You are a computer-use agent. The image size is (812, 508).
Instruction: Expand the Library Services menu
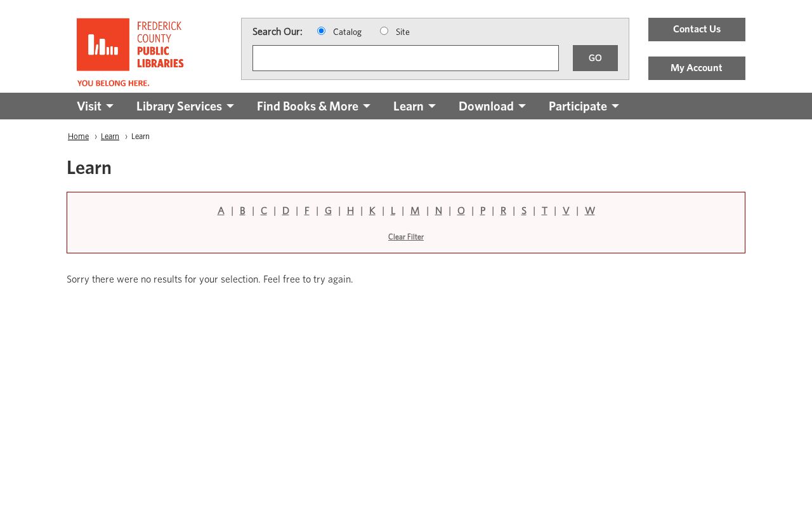coord(185,106)
